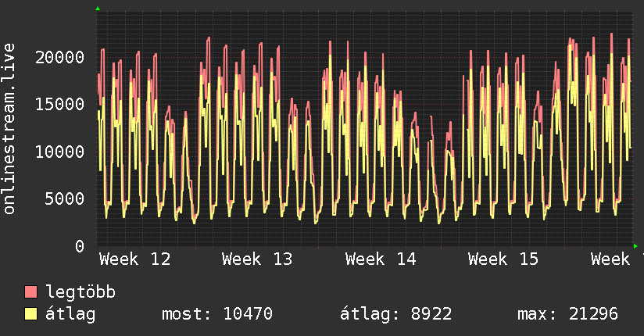Screen dimensions: 644x336
Task: Click the 0 y-axis tick label
Action: point(80,246)
